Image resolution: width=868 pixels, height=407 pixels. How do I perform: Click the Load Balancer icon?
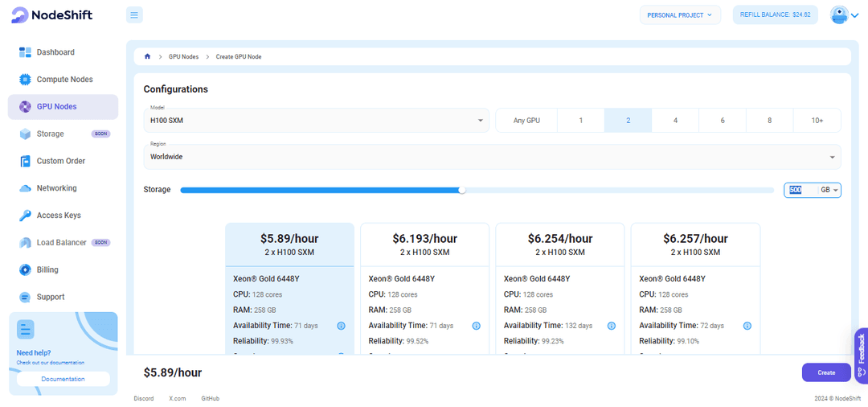(25, 243)
